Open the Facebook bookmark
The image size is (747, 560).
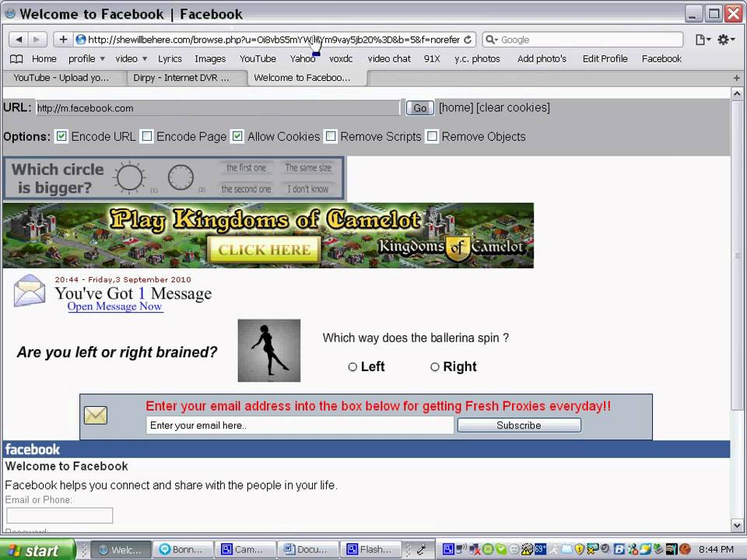[x=661, y=58]
